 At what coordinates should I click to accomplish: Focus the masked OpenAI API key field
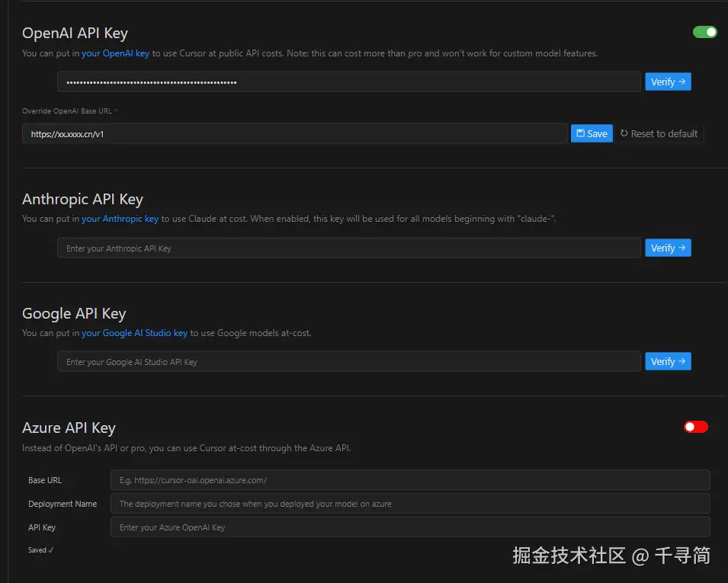[349, 82]
